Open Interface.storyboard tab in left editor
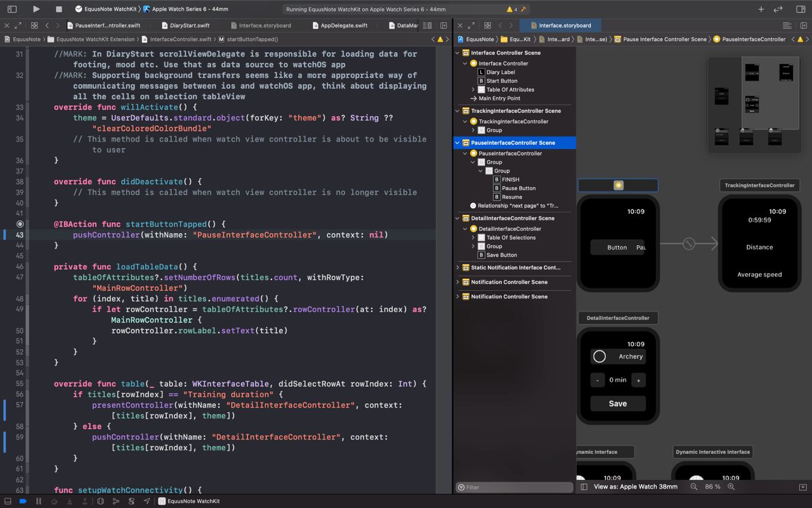 pos(261,25)
